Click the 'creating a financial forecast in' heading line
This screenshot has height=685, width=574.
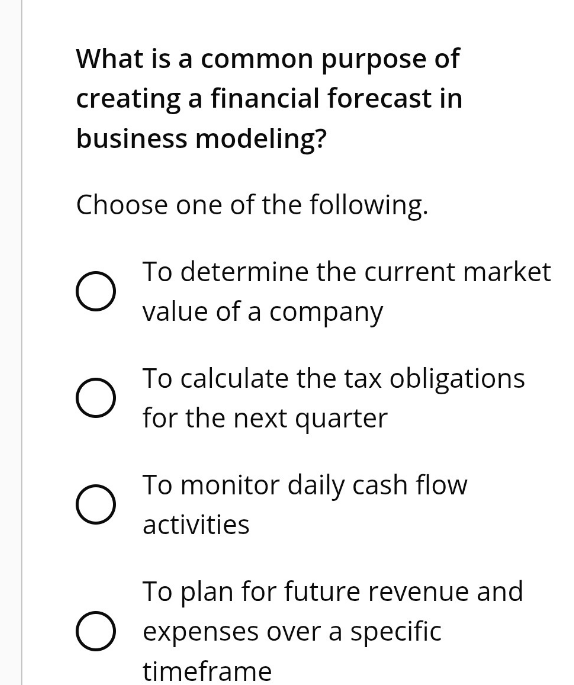(269, 99)
